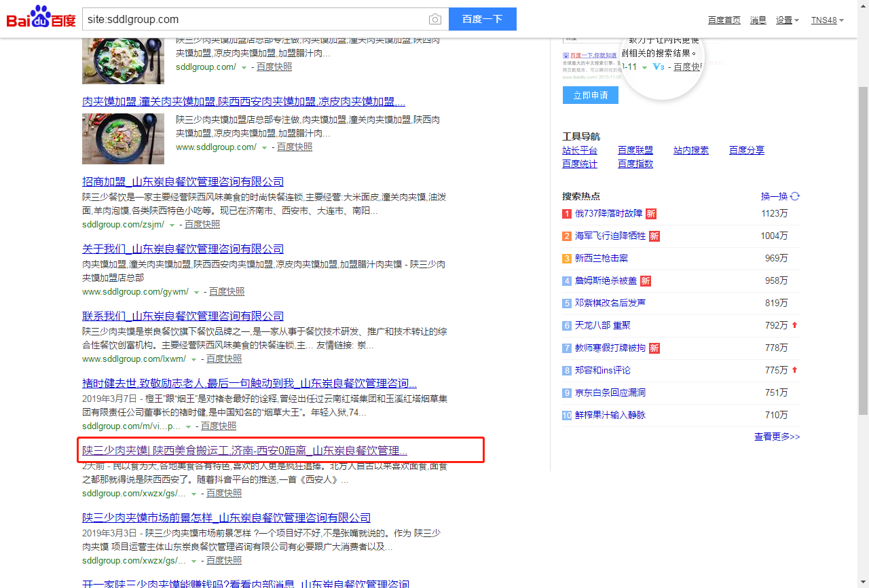
Task: Open the TNS48 account dropdown
Action: (x=828, y=20)
